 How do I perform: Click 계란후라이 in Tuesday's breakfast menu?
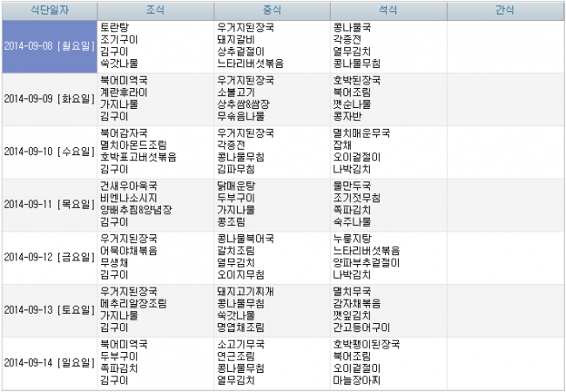[125, 91]
